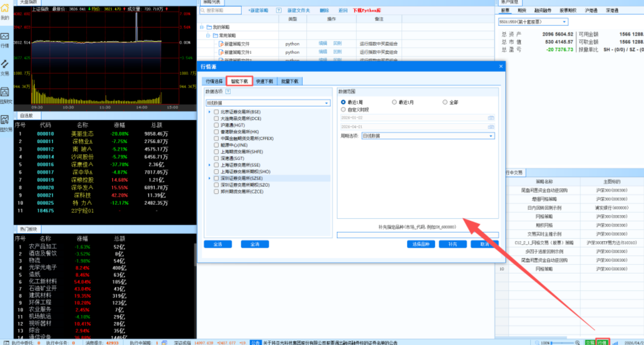Image resolution: width=644 pixels, height=345 pixels.
Task: Click the help icon next to 数据选项
Action: (228, 92)
